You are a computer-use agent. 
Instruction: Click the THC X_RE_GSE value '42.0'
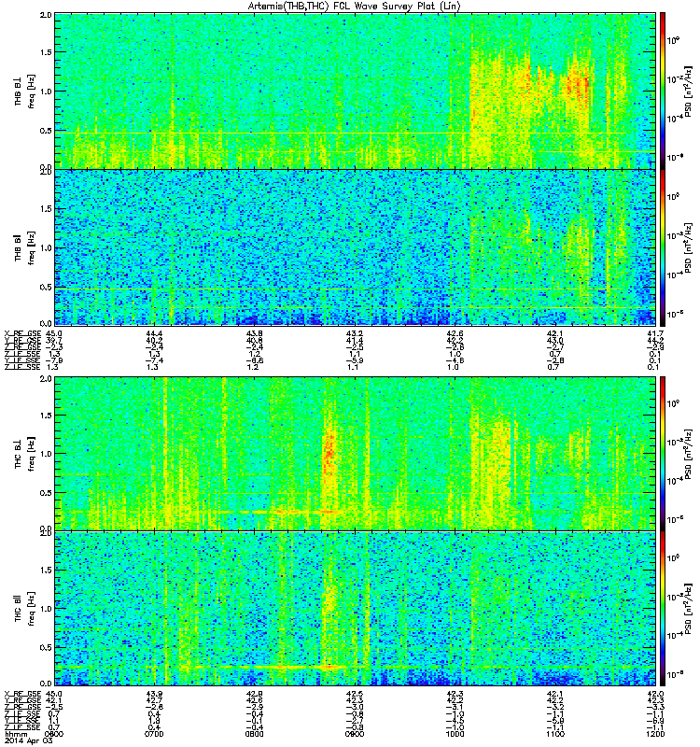(x=655, y=694)
